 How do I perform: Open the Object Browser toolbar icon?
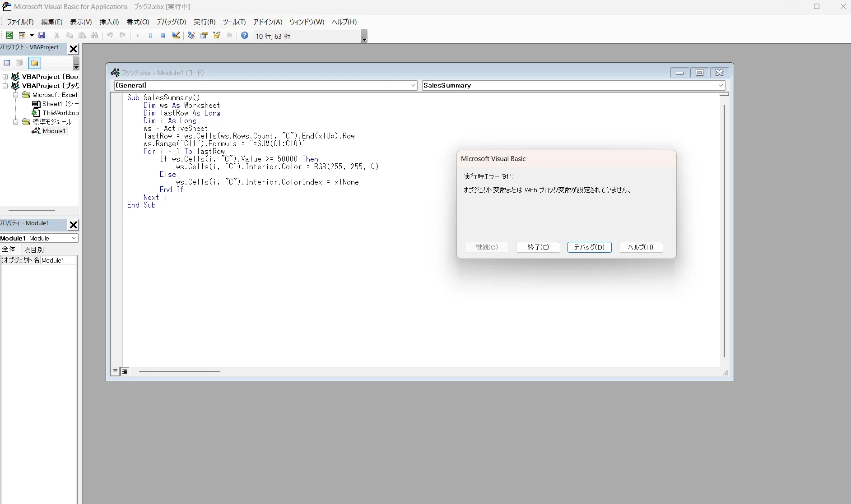click(217, 35)
